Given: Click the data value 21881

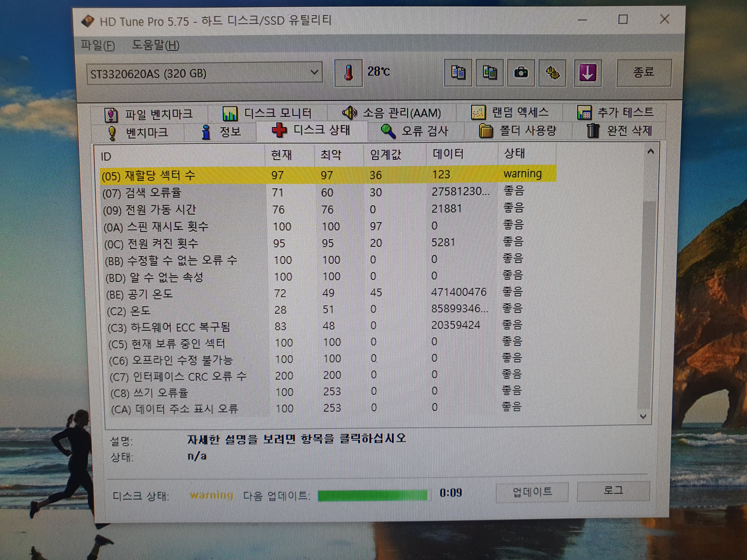Looking at the screenshot, I should pyautogui.click(x=446, y=209).
